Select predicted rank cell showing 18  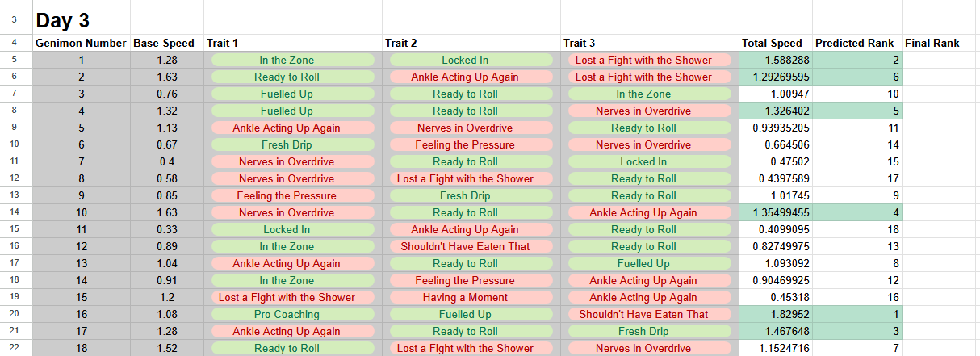click(x=856, y=230)
